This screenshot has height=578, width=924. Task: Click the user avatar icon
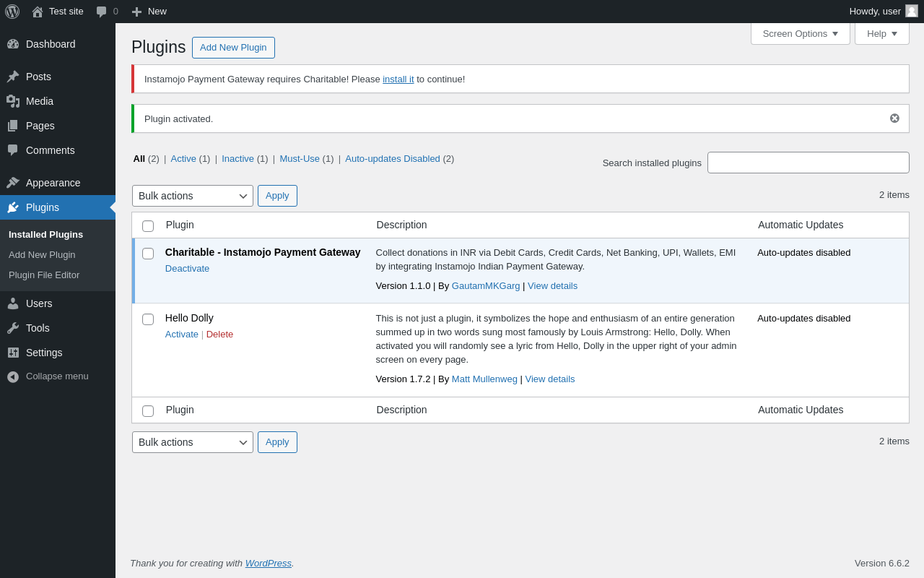coord(912,12)
